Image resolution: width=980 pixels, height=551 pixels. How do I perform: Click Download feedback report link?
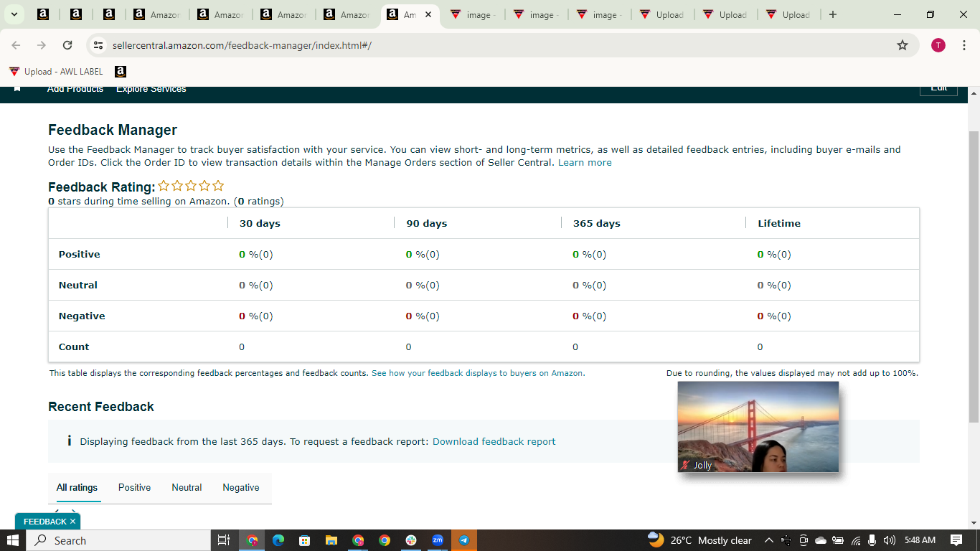click(494, 441)
